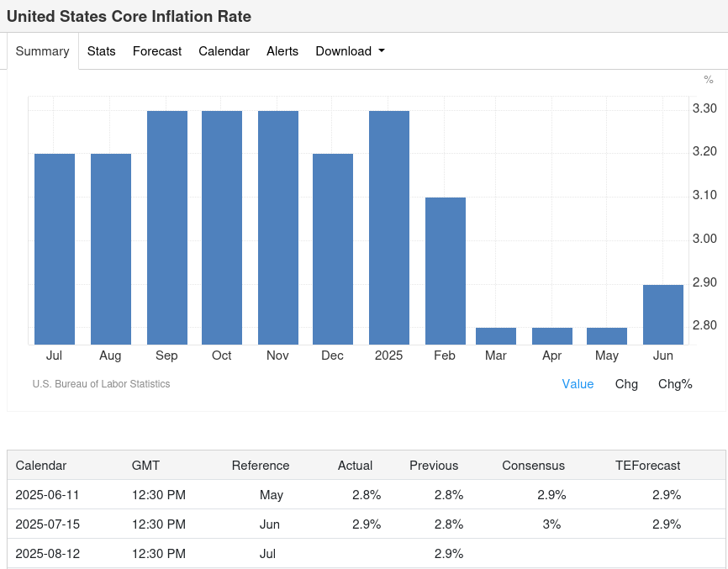The height and width of the screenshot is (569, 728).
Task: Click the Mar bar in chart
Action: click(496, 336)
